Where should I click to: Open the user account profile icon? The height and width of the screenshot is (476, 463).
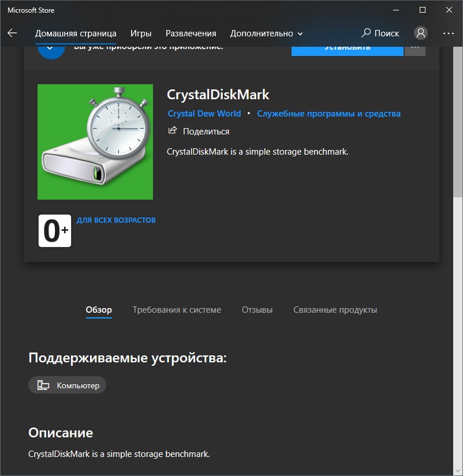click(421, 33)
